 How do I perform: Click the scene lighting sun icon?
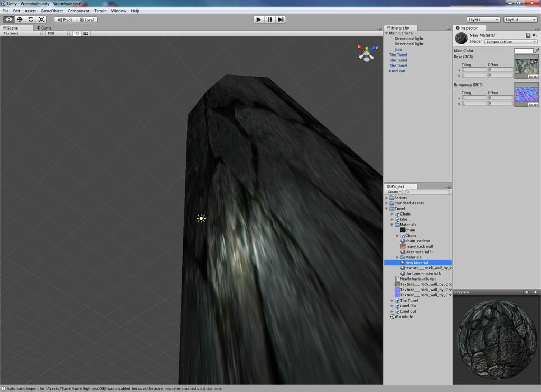(x=77, y=33)
